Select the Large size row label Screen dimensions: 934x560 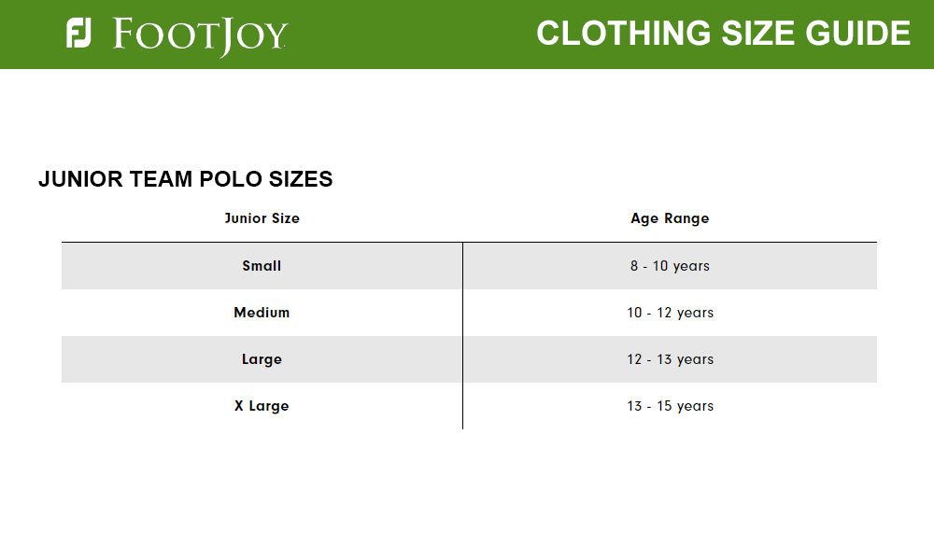coord(262,359)
